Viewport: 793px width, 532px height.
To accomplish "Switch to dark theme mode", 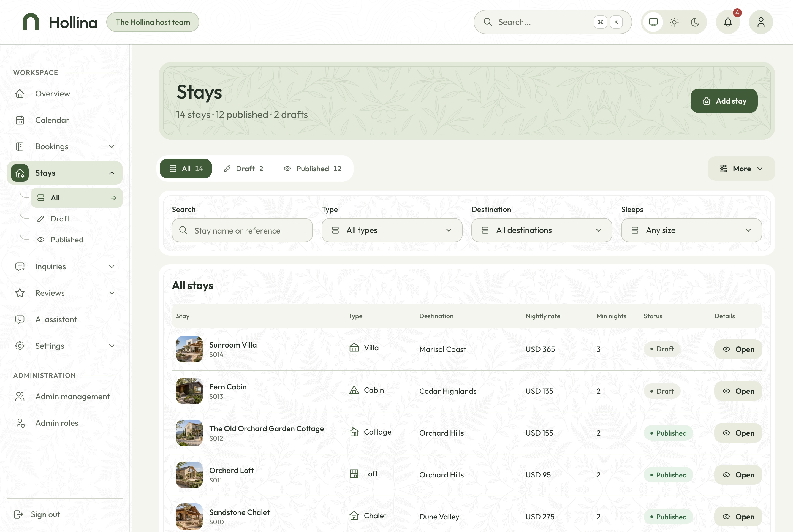I will point(695,22).
